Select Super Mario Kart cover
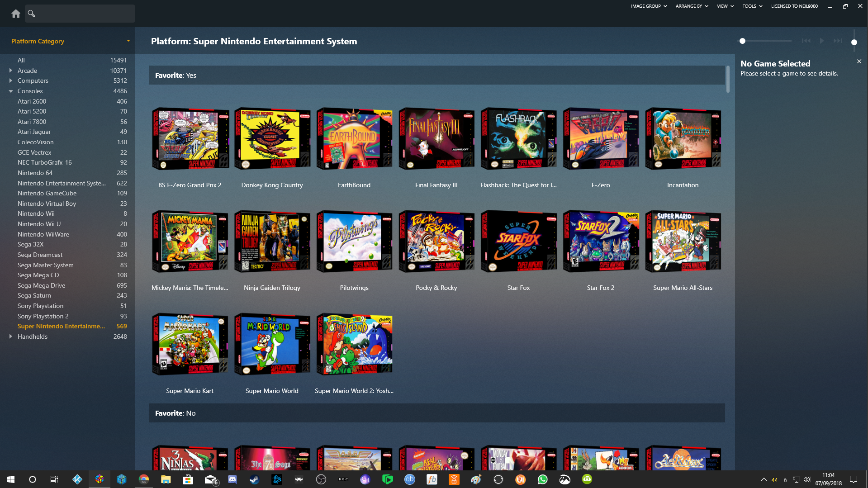This screenshot has height=488, width=868. (190, 345)
